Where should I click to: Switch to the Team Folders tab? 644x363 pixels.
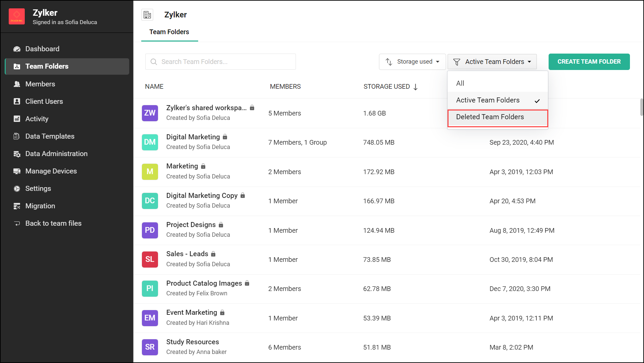coord(169,32)
